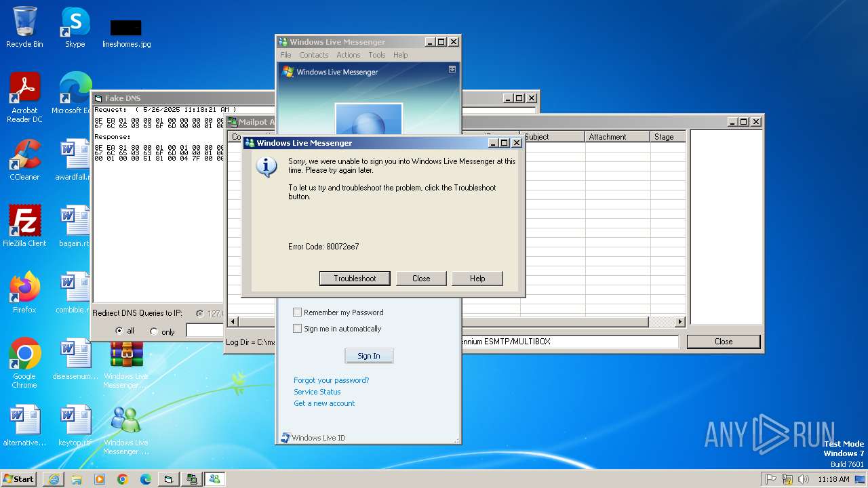Open the Windows Live Messenger people shortcut icon
This screenshot has height=488, width=868.
click(x=126, y=430)
